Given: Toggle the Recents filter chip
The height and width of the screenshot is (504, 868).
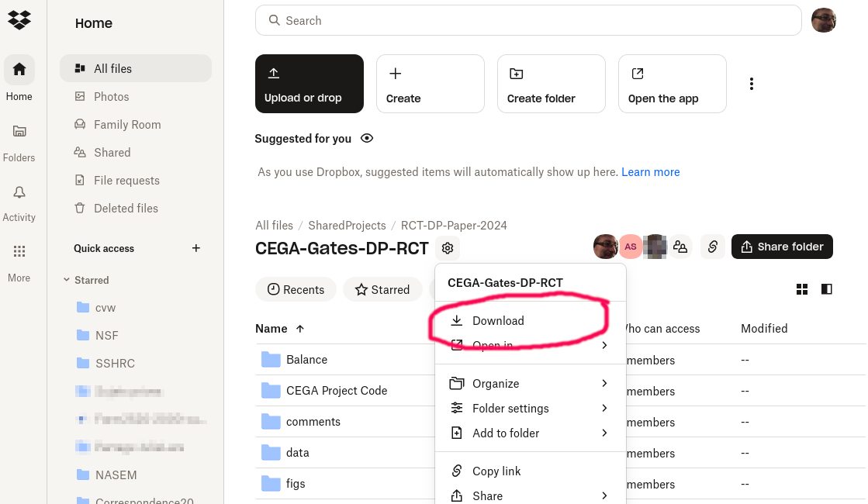Looking at the screenshot, I should 296,289.
